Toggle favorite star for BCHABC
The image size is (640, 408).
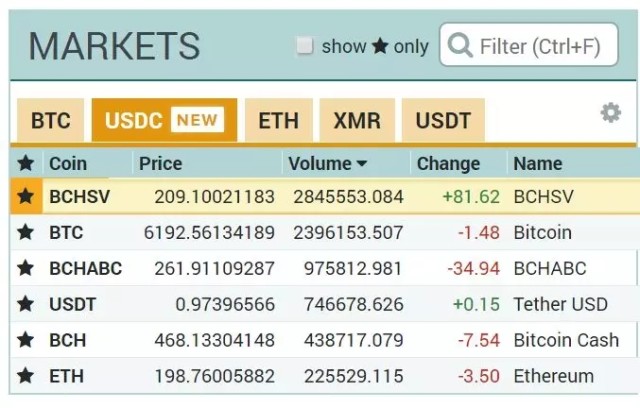tap(26, 268)
